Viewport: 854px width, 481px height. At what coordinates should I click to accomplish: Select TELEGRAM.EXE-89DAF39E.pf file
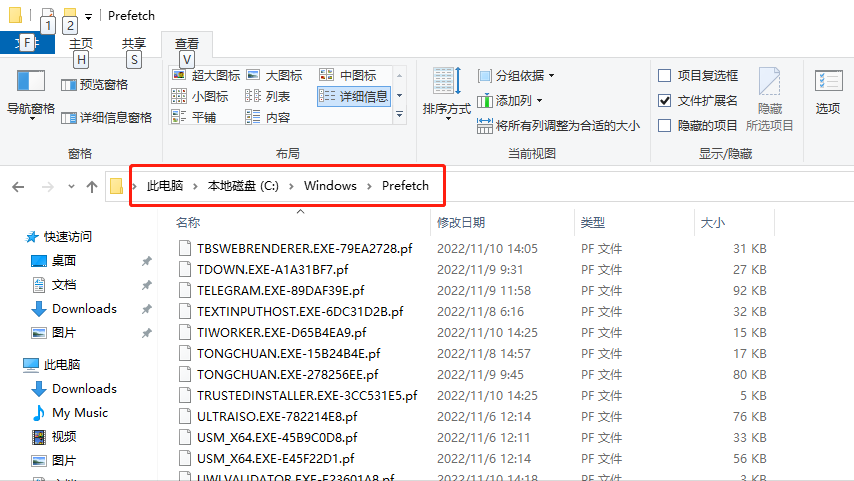(x=280, y=291)
